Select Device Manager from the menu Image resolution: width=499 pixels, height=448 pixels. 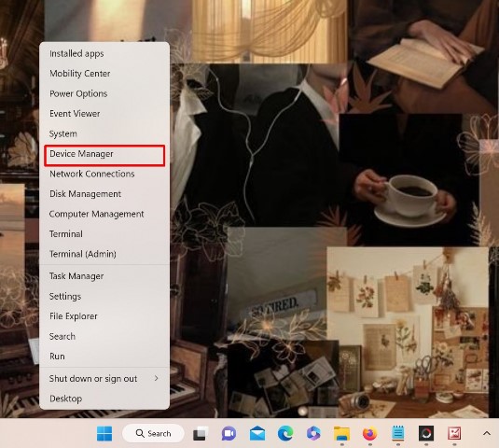click(104, 154)
